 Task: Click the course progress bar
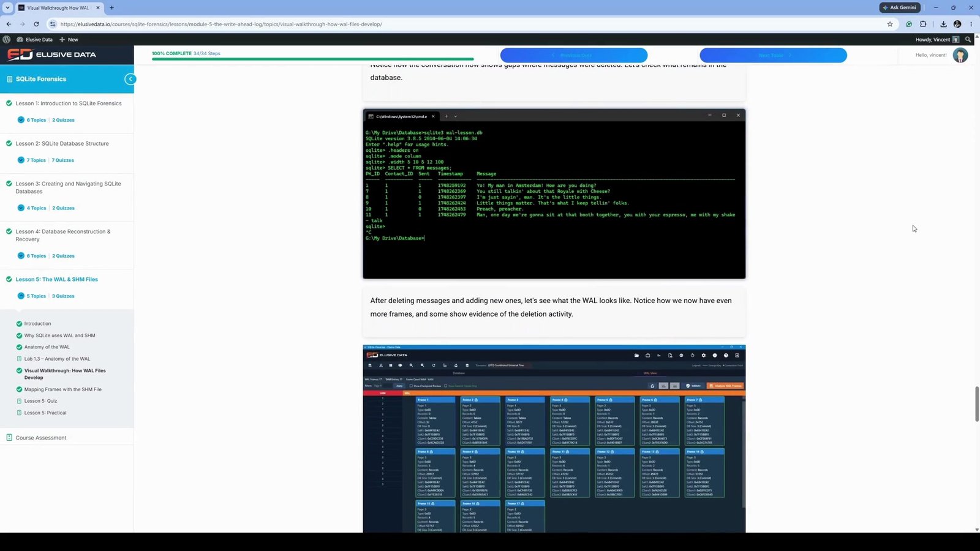tap(312, 59)
